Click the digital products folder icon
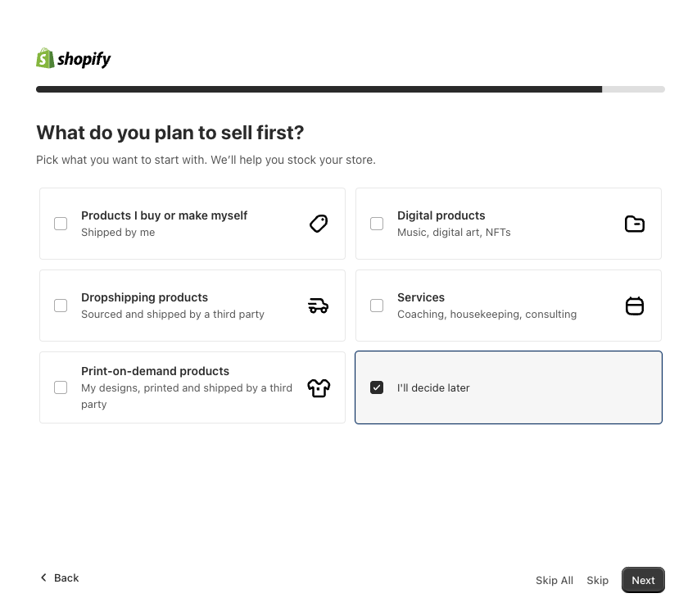The width and height of the screenshot is (697, 616). pyautogui.click(x=635, y=224)
